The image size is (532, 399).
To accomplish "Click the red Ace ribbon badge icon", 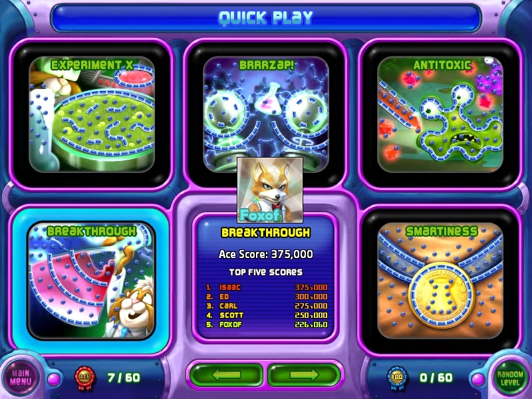I will tap(84, 378).
